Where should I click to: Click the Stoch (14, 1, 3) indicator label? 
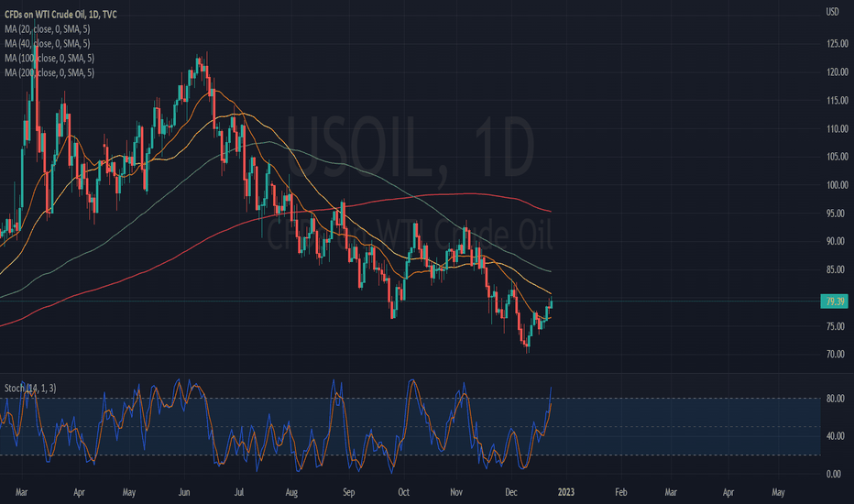(x=30, y=388)
